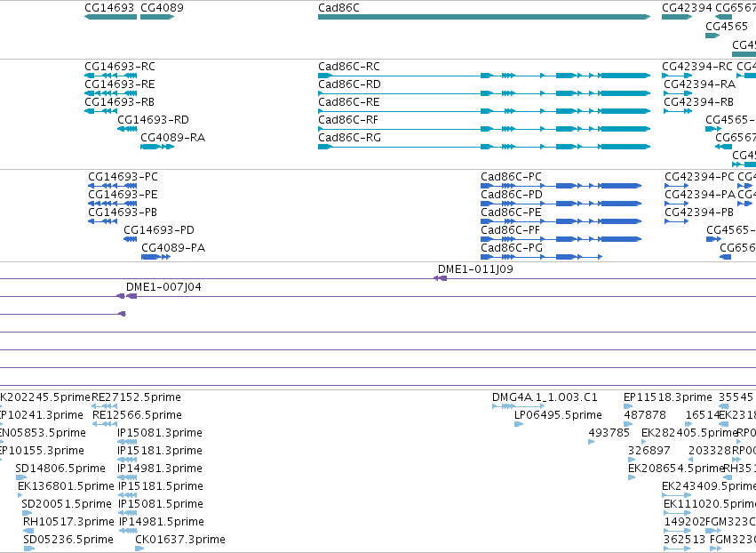Select feature DMG4A.1_1.003.C1
Image resolution: width=756 pixels, height=553 pixels.
pyautogui.click(x=545, y=397)
